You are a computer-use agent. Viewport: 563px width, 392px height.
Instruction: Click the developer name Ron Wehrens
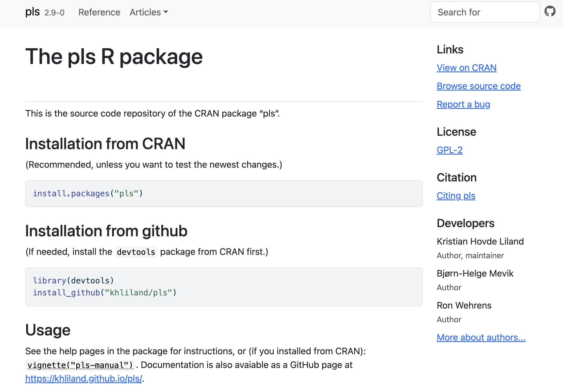coord(464,305)
